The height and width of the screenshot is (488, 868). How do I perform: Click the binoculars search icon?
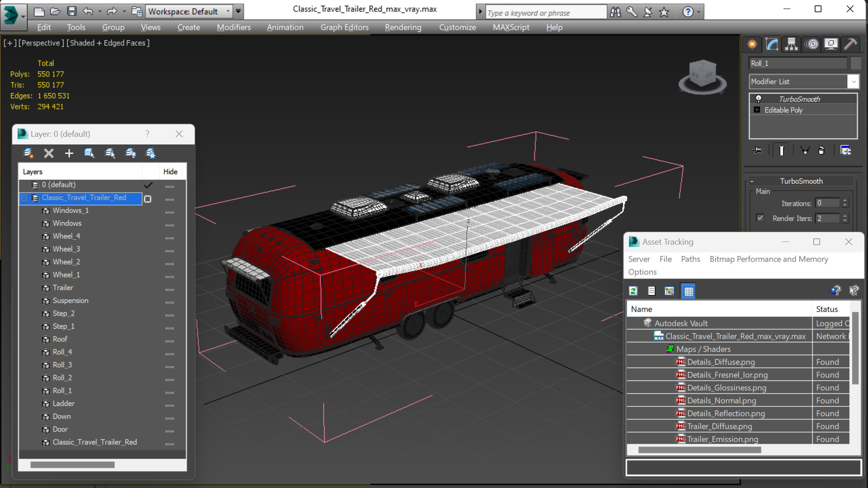click(615, 12)
